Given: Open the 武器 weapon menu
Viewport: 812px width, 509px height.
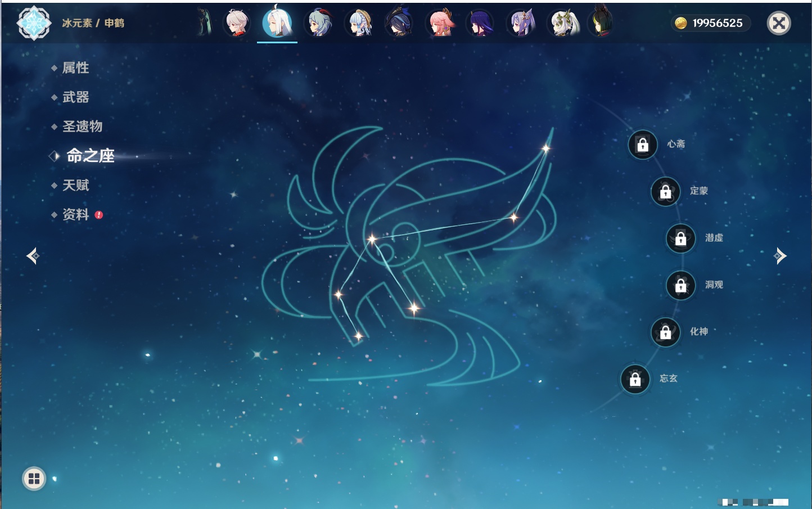Looking at the screenshot, I should point(75,97).
